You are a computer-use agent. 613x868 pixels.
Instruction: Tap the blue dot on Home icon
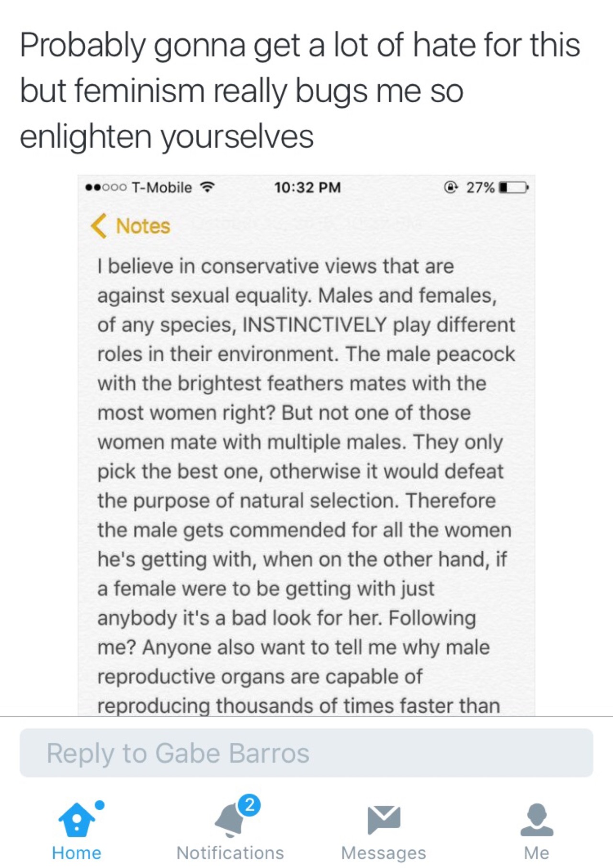pyautogui.click(x=100, y=805)
